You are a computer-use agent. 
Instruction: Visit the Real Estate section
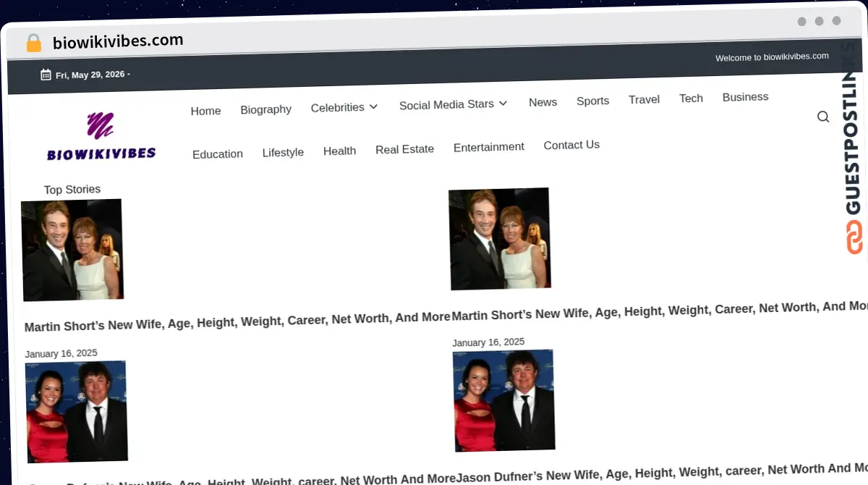404,149
